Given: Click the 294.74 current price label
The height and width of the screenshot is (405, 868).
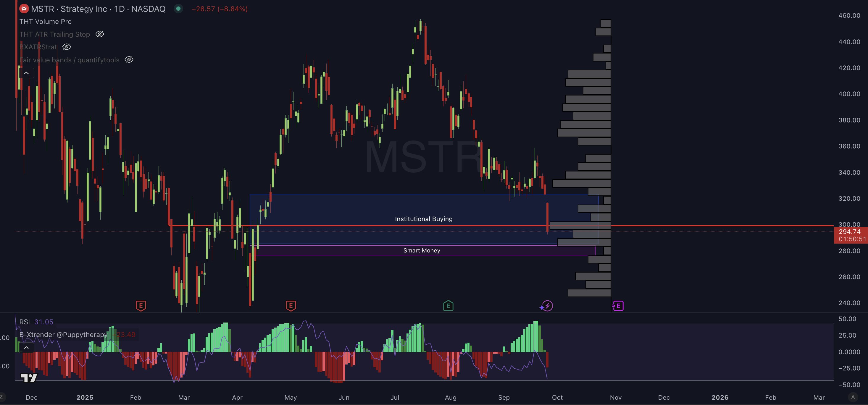Looking at the screenshot, I should point(849,232).
